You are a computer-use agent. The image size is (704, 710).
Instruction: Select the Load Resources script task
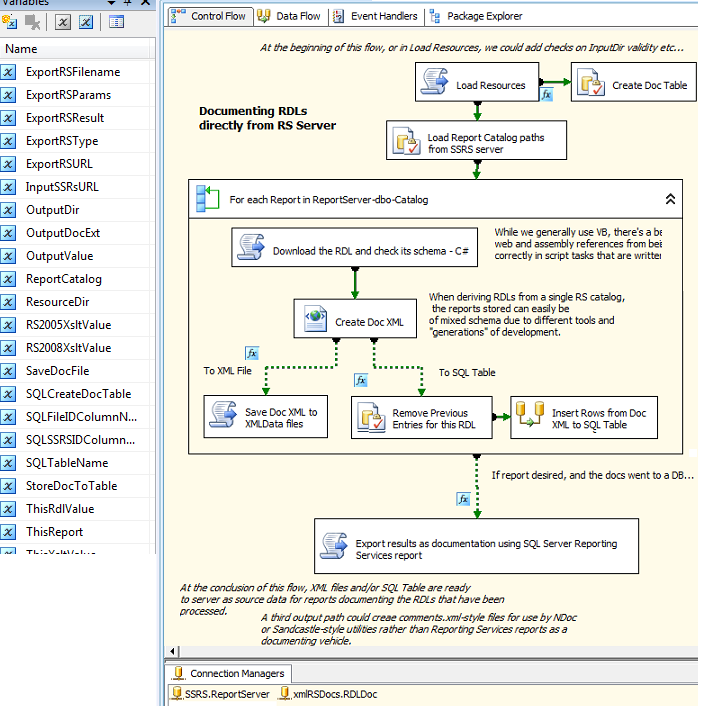pos(477,82)
